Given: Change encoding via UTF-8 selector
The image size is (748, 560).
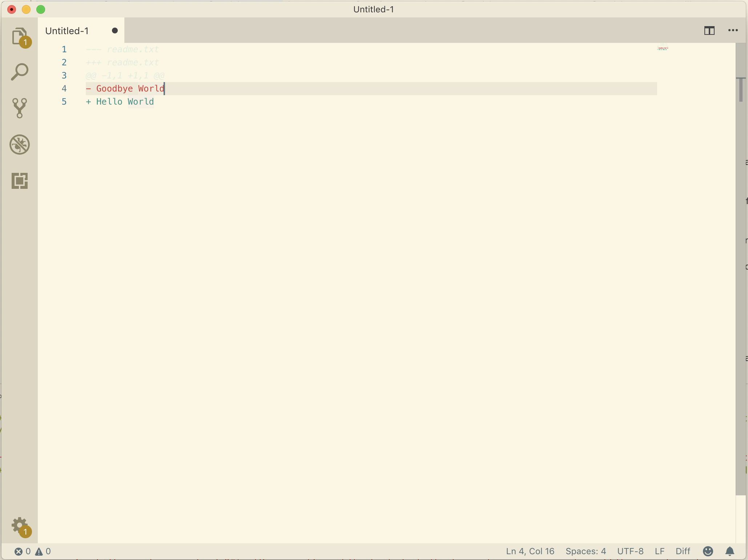Looking at the screenshot, I should pyautogui.click(x=630, y=551).
